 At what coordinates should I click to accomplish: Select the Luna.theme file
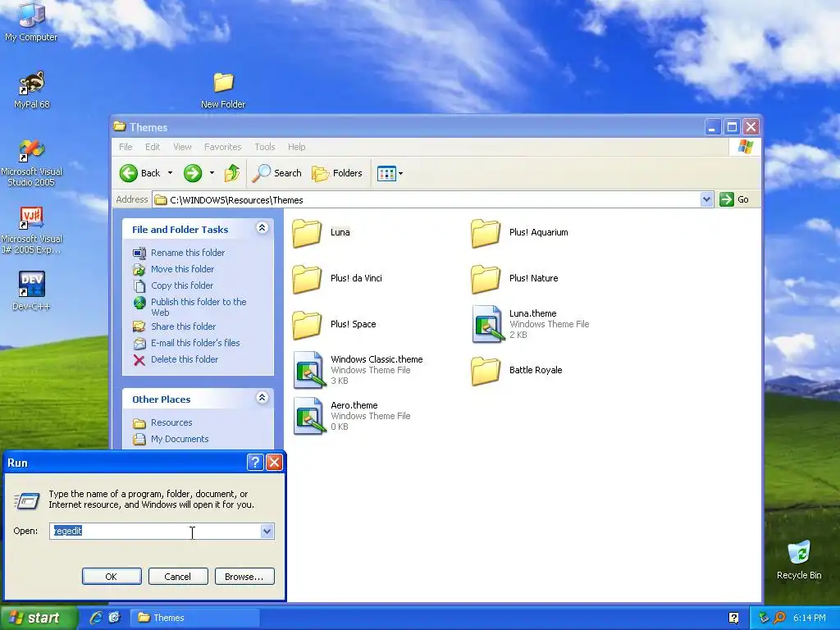pyautogui.click(x=531, y=324)
